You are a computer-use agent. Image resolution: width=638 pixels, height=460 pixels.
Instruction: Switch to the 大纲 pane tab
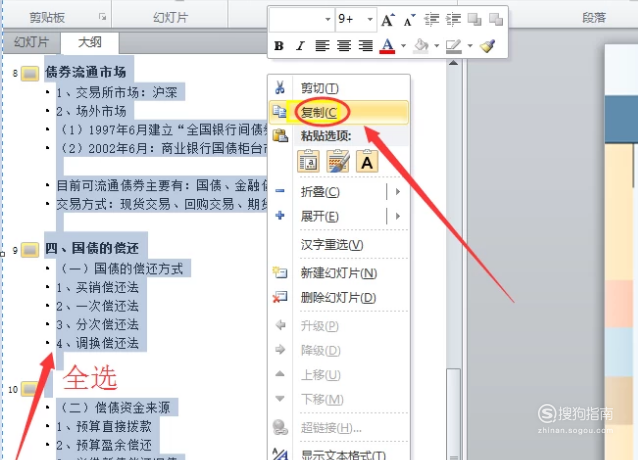90,42
